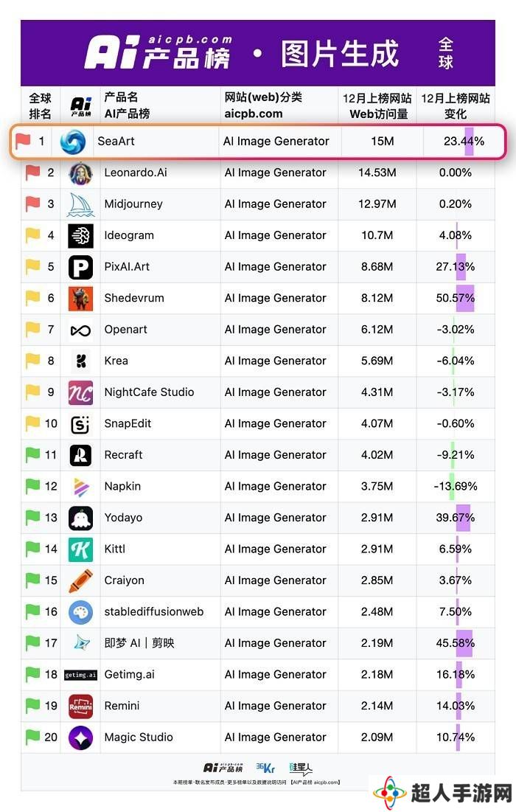Click the red flag beside rank 2
516x812 pixels.
click(32, 172)
